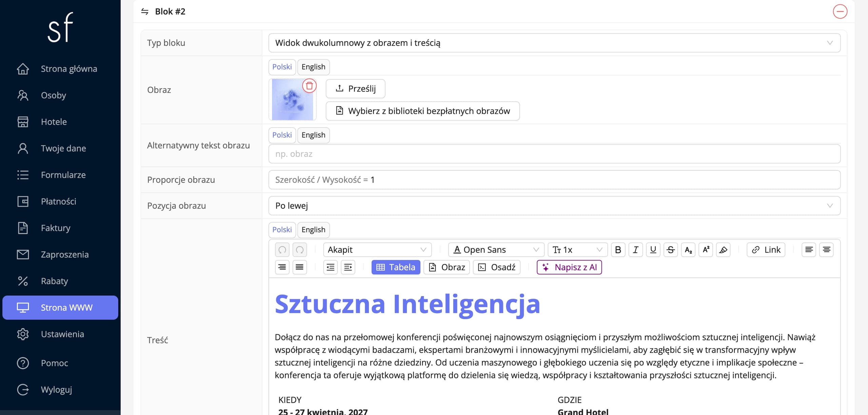This screenshot has width=868, height=415.
Task: Decrease indent (outdent)
Action: (331, 267)
